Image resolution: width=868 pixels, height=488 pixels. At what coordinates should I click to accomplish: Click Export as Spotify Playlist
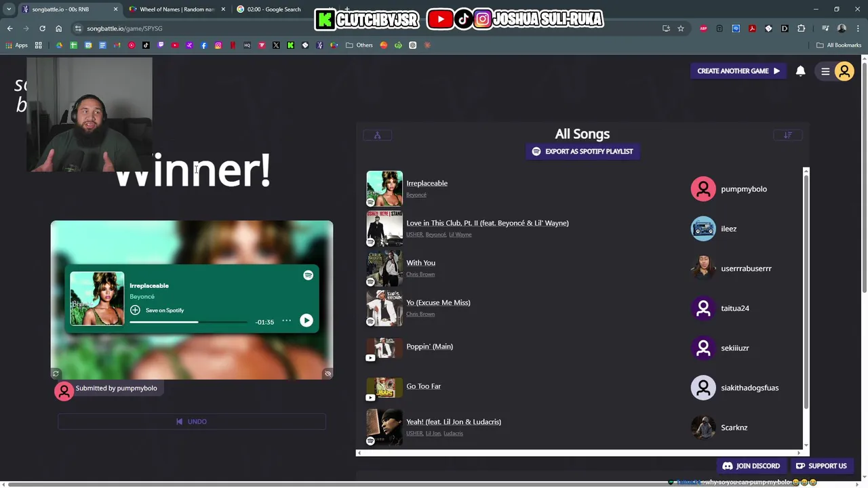(583, 151)
